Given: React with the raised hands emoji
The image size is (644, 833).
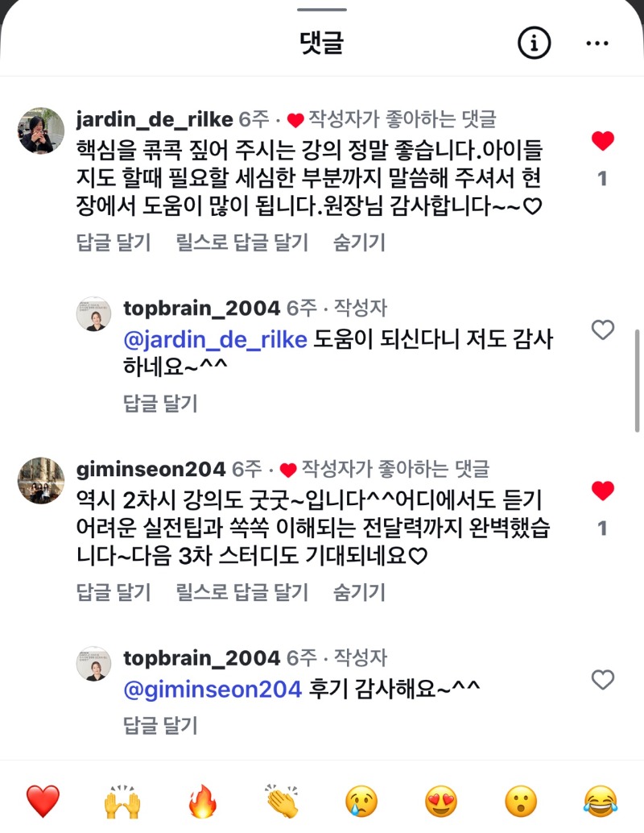Looking at the screenshot, I should click(122, 802).
